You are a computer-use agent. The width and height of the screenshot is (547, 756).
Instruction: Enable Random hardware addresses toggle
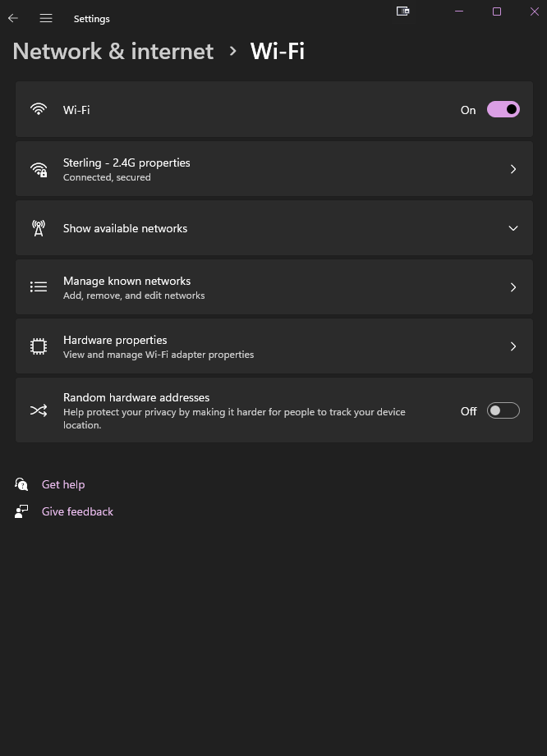click(x=503, y=410)
